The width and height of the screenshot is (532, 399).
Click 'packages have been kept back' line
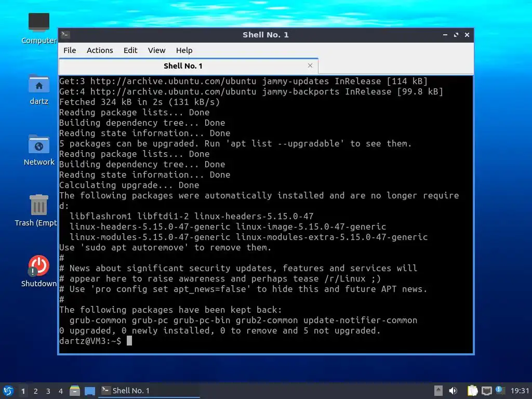pos(170,310)
